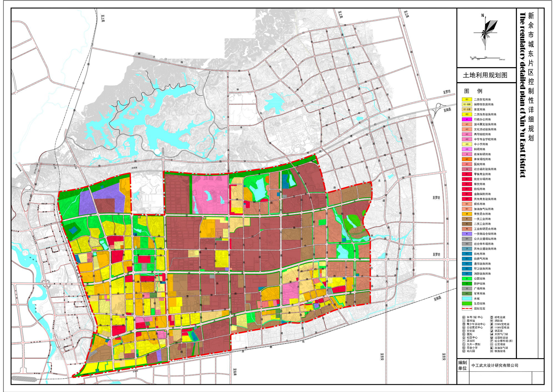Click the police station (派出所) legend icon
Viewport: 555px width, 392px height.
pyautogui.click(x=464, y=341)
